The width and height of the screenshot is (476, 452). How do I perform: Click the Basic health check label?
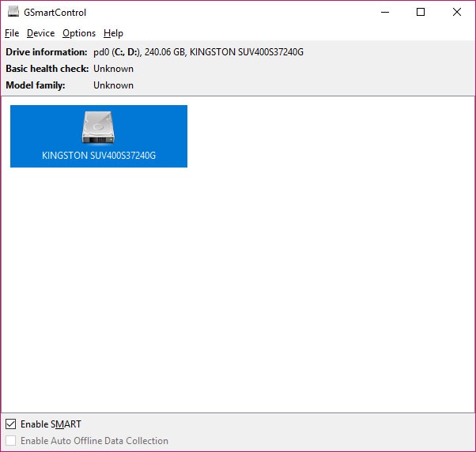(47, 69)
